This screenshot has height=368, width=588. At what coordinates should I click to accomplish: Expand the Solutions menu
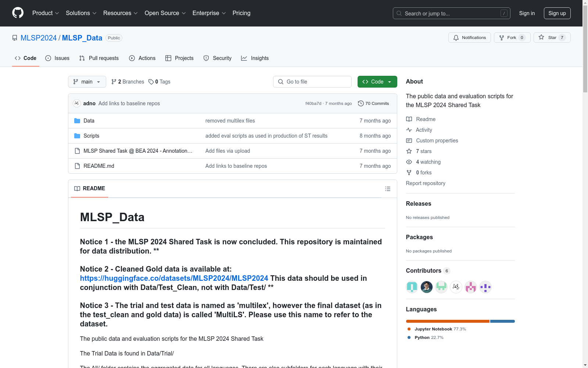[81, 13]
